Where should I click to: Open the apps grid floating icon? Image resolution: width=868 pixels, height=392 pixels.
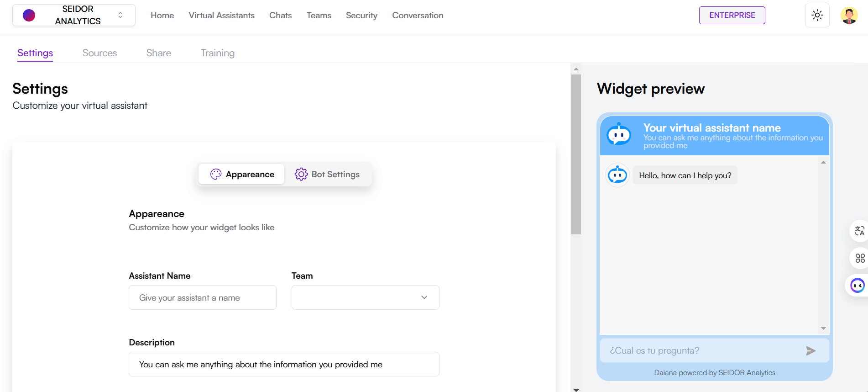(860, 258)
